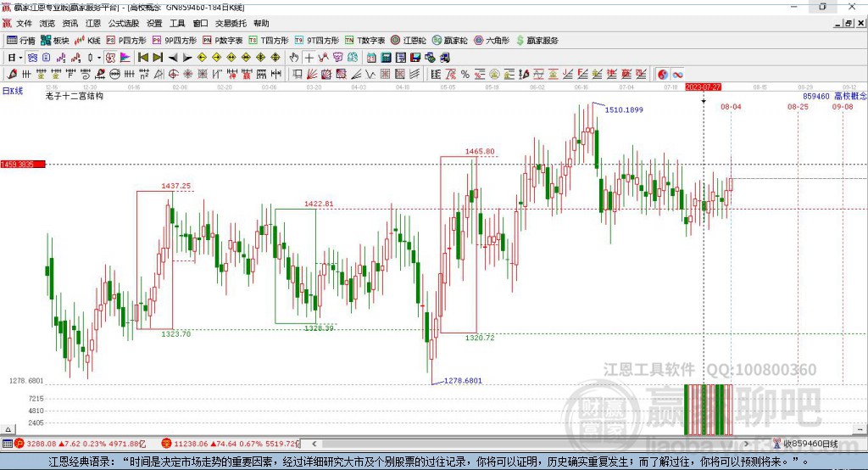868x470 pixels.
Task: Open the 窗口 menu
Action: coord(200,23)
